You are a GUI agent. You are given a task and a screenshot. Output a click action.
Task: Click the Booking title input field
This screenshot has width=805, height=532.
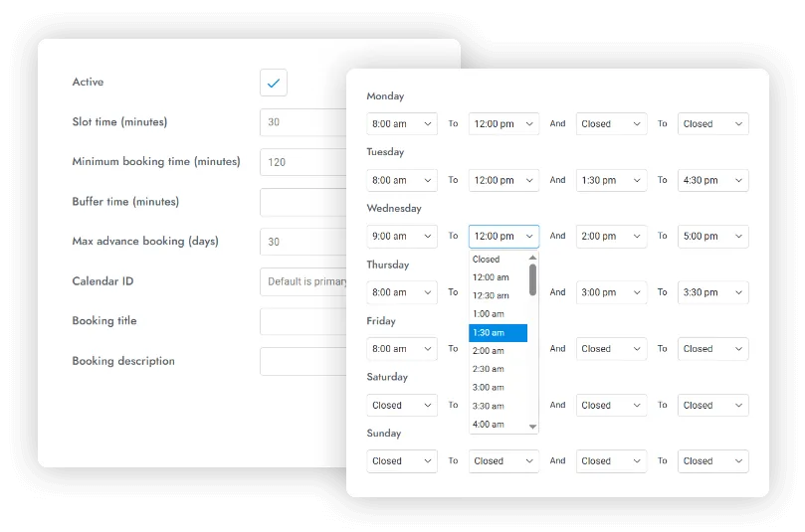302,321
